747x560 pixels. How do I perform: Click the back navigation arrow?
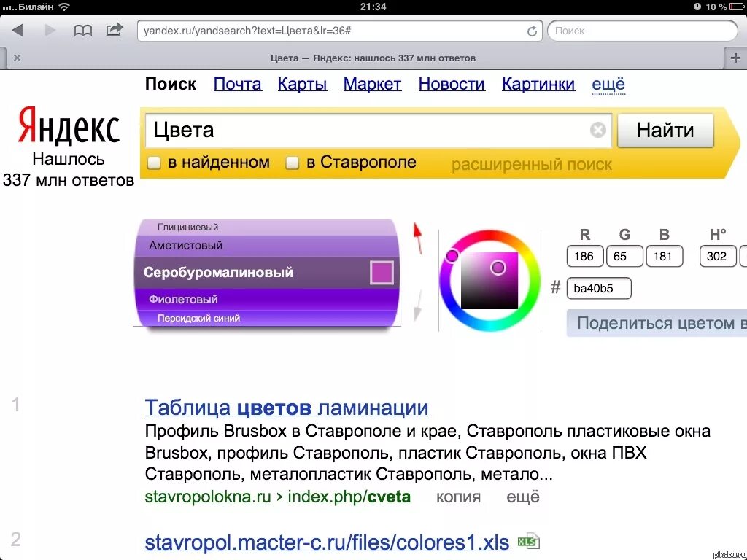(x=17, y=30)
